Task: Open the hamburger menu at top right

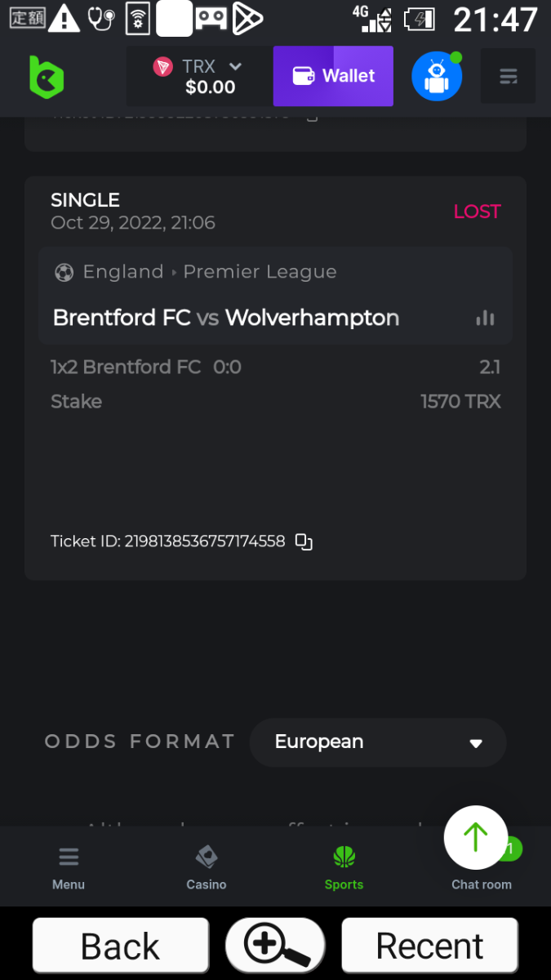Action: click(508, 77)
